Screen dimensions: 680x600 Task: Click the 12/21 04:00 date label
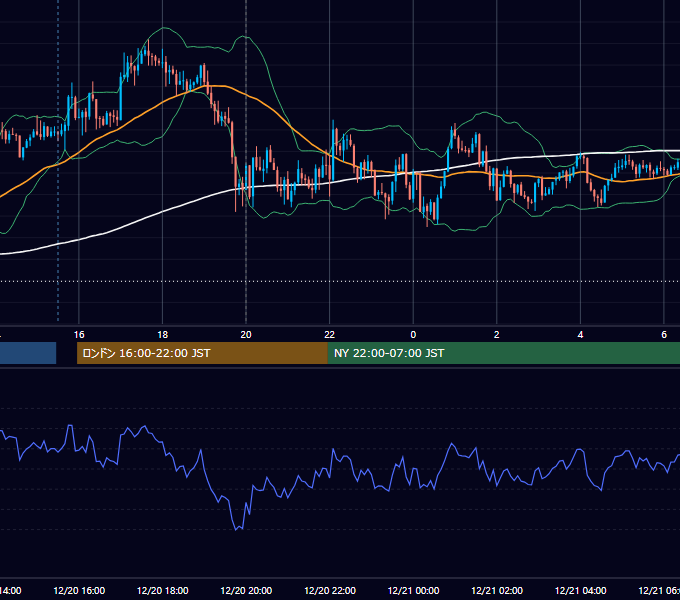(x=581, y=591)
